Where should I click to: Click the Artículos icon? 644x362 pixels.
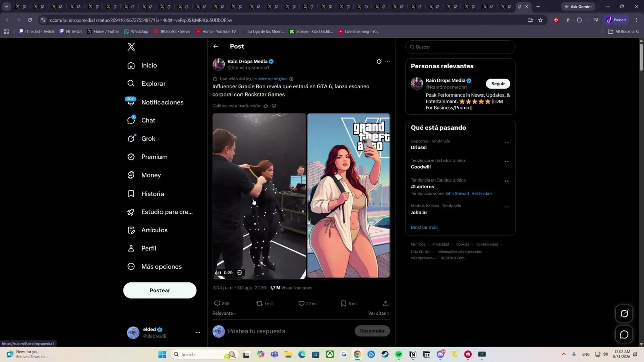(x=131, y=230)
